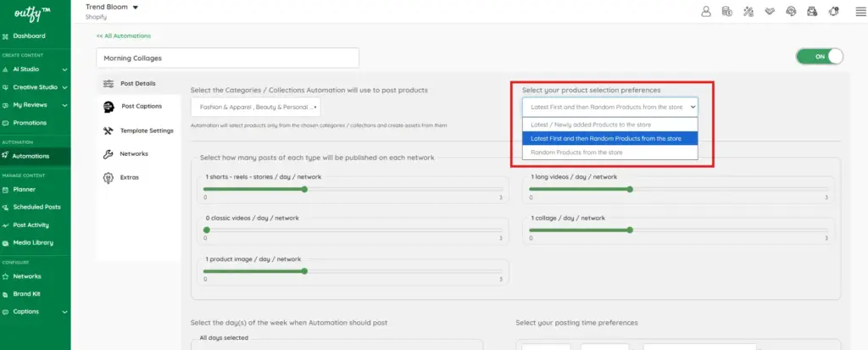Image resolution: width=868 pixels, height=350 pixels.
Task: Expand My Reviews sidebar menu
Action: (35, 105)
